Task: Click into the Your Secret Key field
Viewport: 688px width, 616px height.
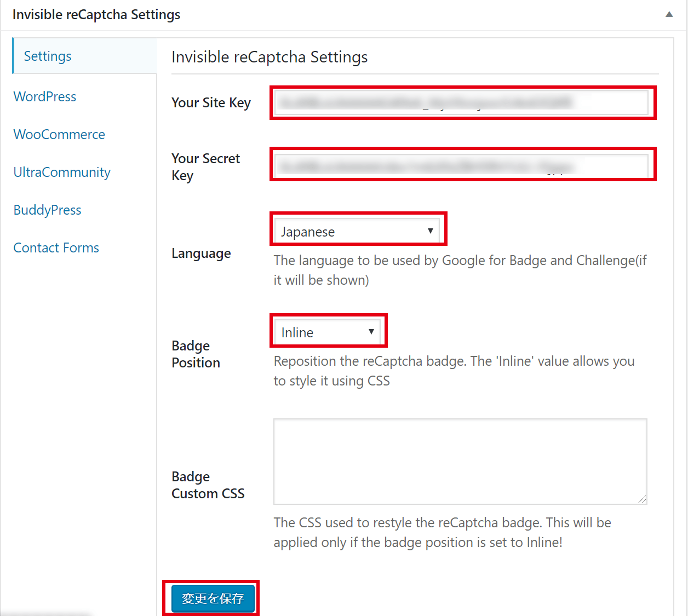Action: 461,165
